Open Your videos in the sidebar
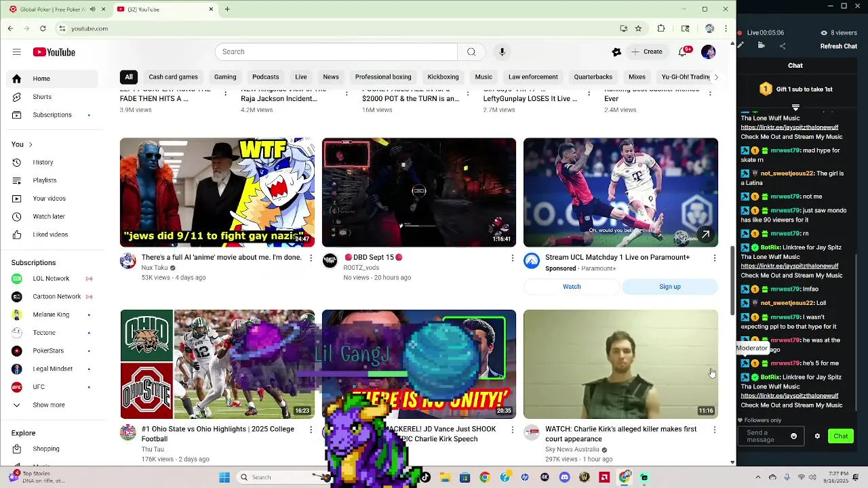 click(x=49, y=199)
